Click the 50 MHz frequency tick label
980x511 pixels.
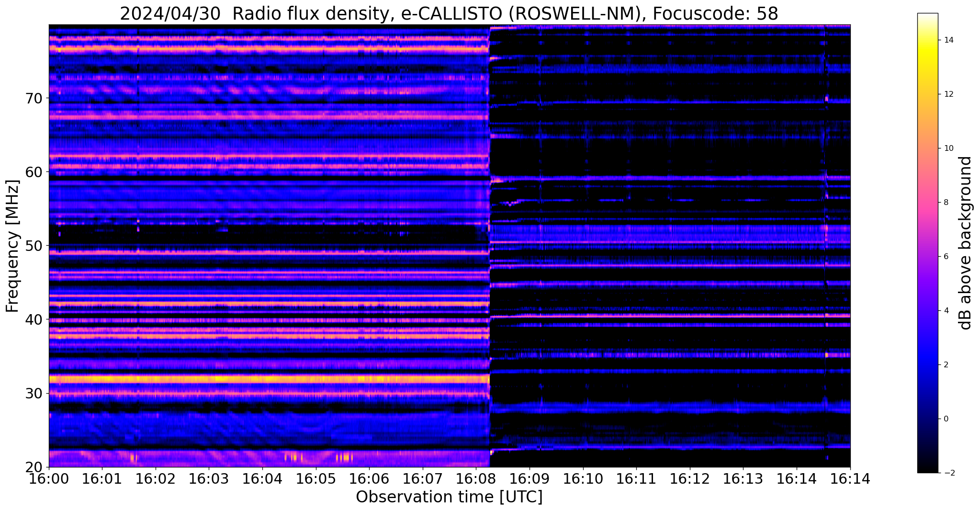pos(34,246)
